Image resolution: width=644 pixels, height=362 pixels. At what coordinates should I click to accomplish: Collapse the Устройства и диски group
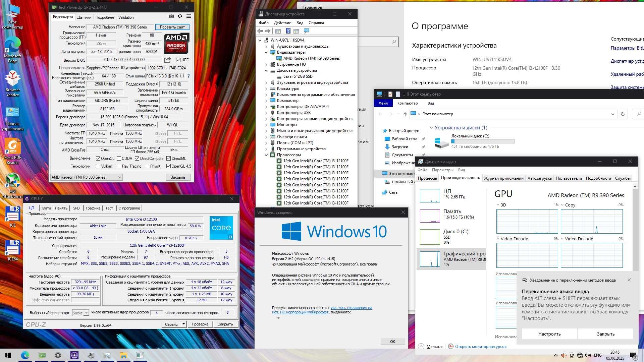(x=431, y=128)
